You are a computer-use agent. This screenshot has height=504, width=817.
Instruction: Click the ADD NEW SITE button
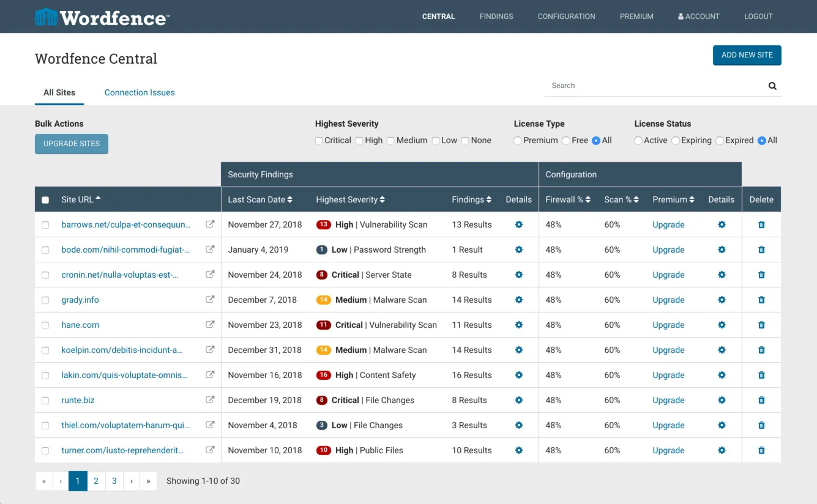point(747,55)
